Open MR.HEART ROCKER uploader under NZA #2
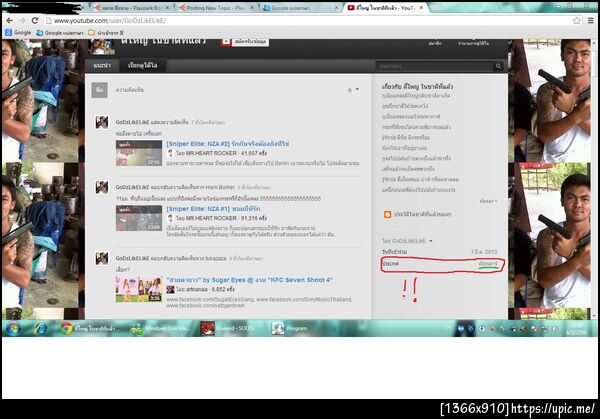Screen dimensions: 600x419 tap(211, 153)
